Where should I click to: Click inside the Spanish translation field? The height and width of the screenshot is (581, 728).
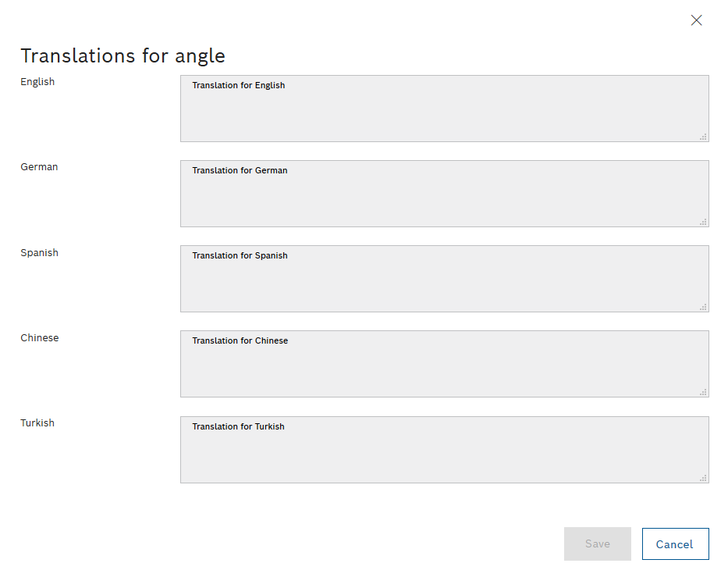point(444,279)
